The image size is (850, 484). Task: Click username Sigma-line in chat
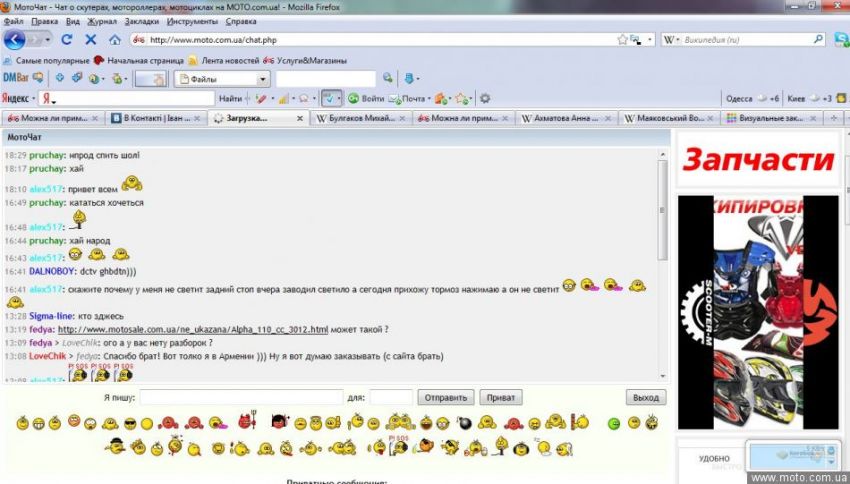pos(51,315)
